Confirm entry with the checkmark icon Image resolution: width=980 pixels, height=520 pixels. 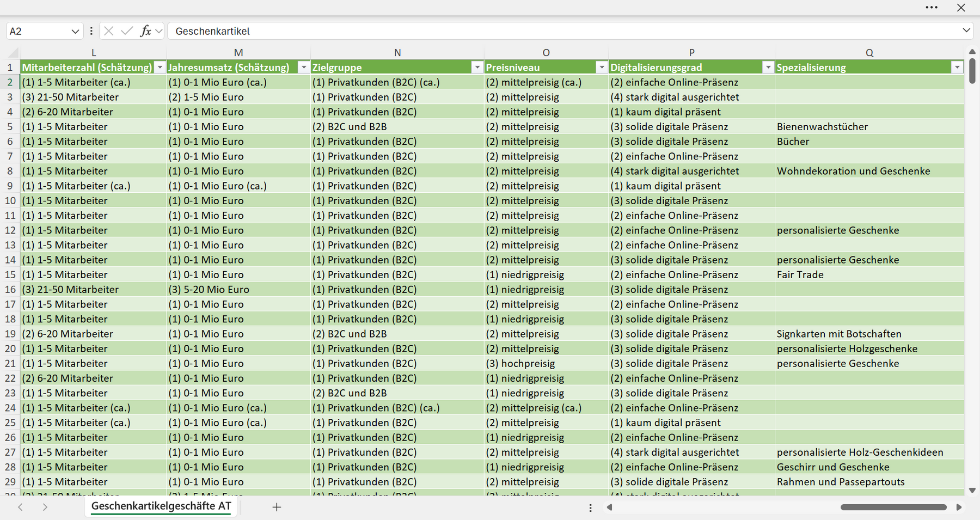(127, 31)
